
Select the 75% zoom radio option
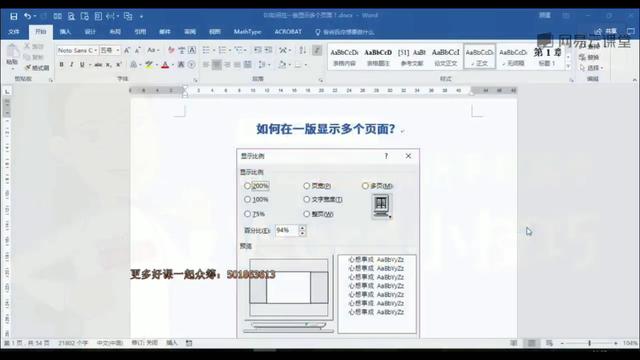pyautogui.click(x=255, y=214)
